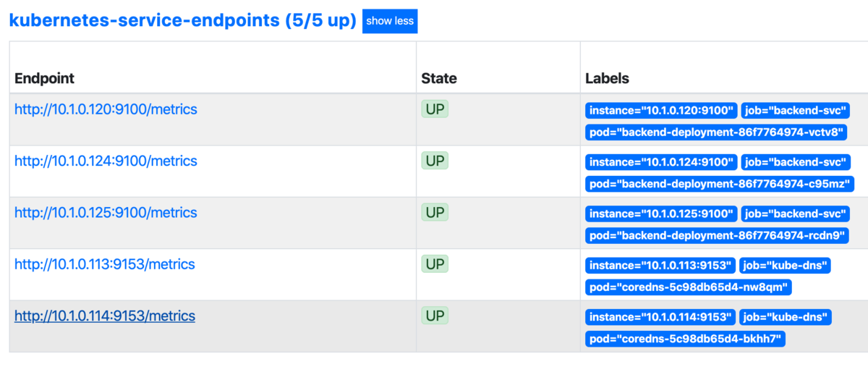868x367 pixels.
Task: Open the 10.1.0.114:9153 metrics endpoint link
Action: click(x=105, y=316)
